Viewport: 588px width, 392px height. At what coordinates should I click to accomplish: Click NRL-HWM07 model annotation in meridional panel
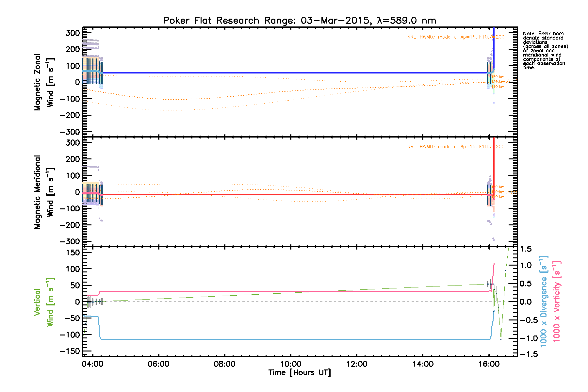pos(455,147)
